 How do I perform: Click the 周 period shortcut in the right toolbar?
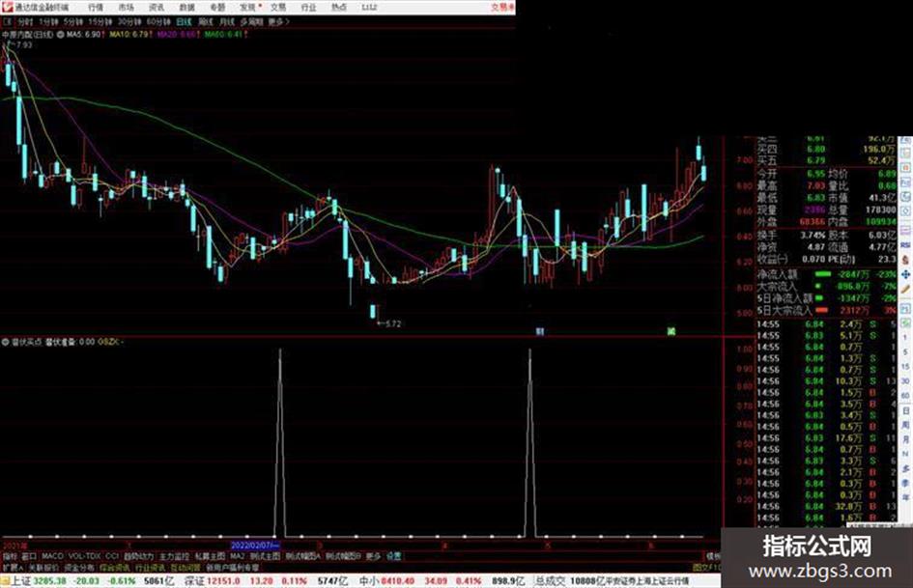pos(905,425)
